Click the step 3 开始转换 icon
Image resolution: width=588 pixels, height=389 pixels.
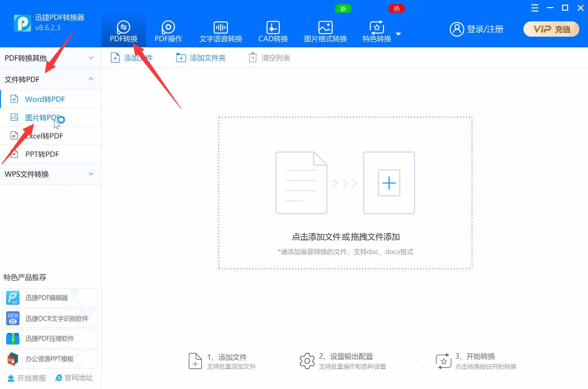(443, 361)
